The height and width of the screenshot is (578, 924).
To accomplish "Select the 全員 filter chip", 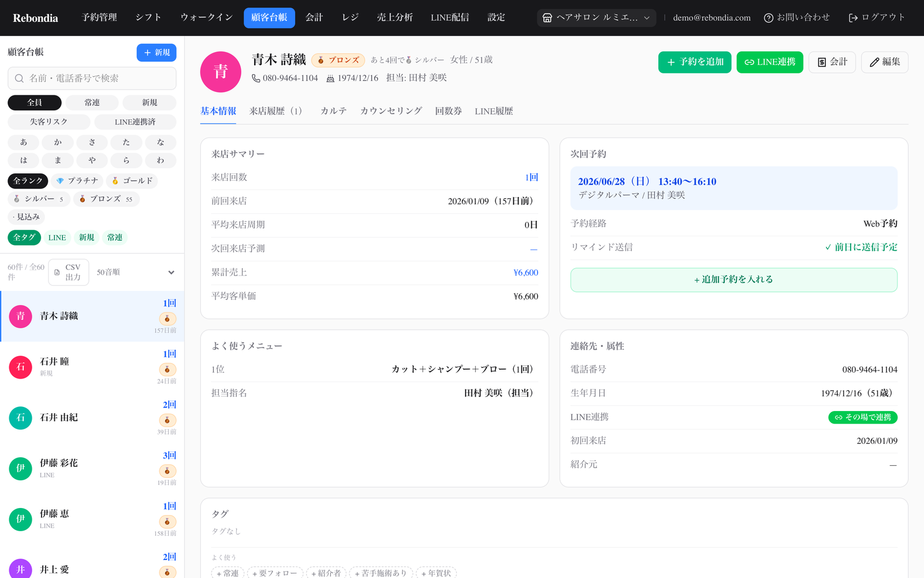I will click(35, 102).
